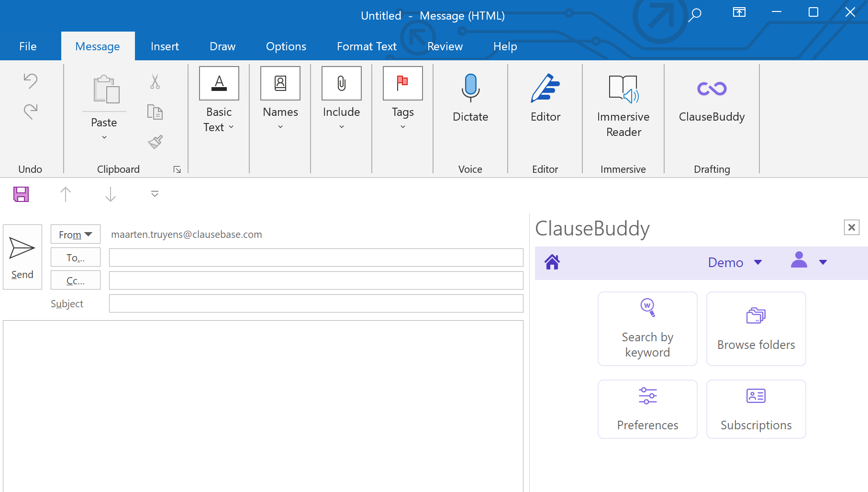Open the Editor pen tool
The image size is (868, 492).
545,88
